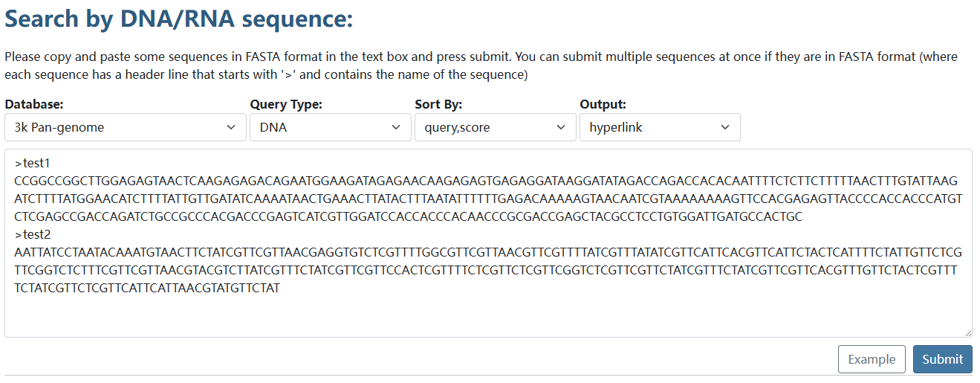This screenshot has width=980, height=383.
Task: Click the sequence line starting with TCTATCGTTCTCGTTCATTC
Action: 147,288
